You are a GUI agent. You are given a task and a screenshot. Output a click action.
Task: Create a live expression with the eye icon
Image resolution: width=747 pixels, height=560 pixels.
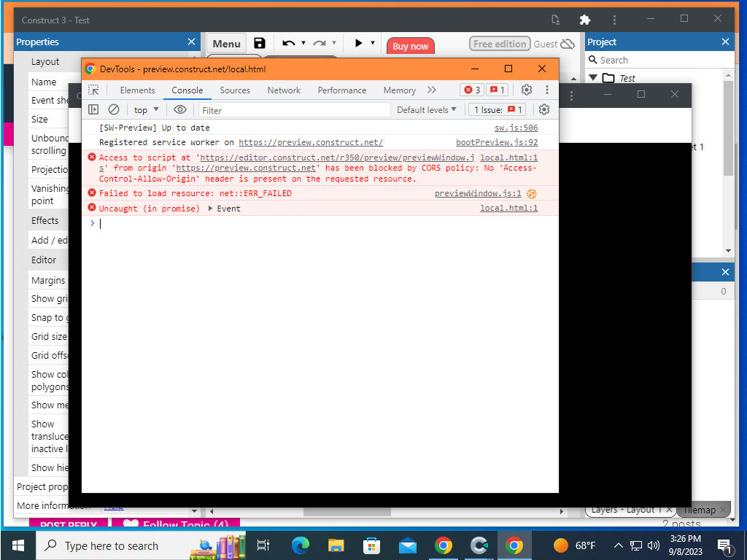[179, 110]
